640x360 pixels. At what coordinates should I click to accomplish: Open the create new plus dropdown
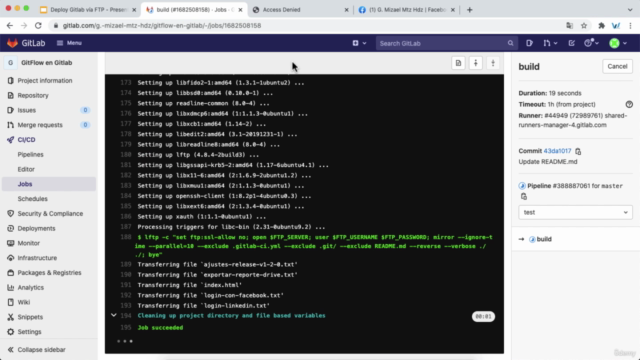tap(359, 43)
